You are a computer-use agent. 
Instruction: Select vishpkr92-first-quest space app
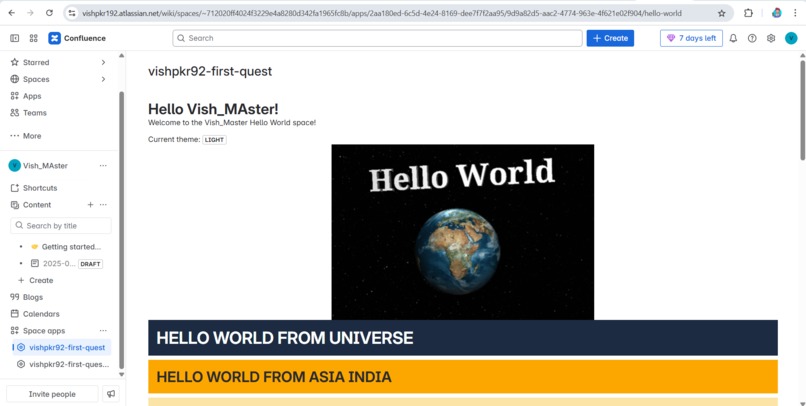point(62,347)
